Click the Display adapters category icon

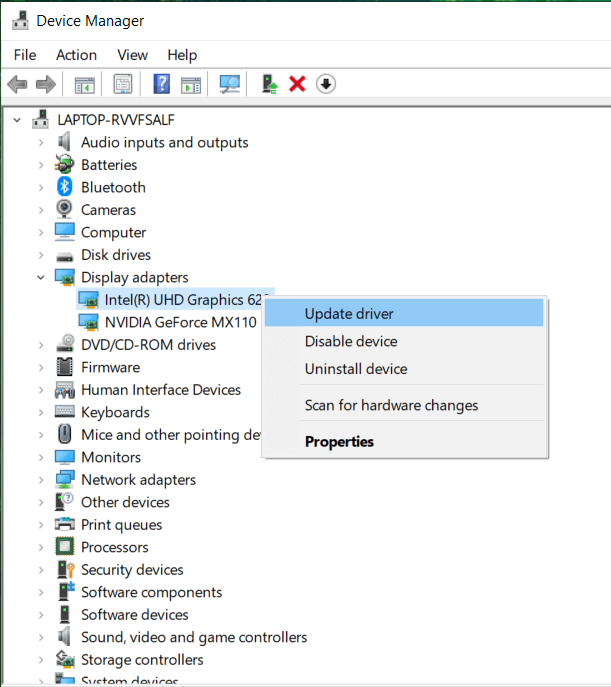pyautogui.click(x=65, y=277)
